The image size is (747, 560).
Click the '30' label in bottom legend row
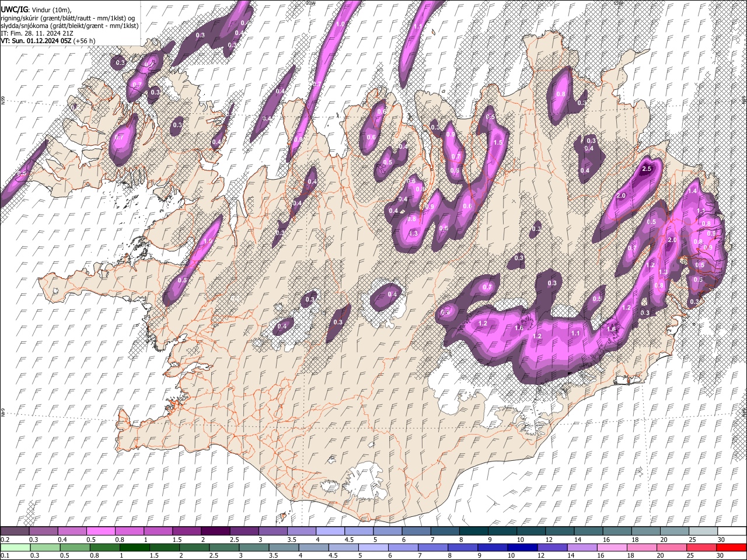click(x=721, y=555)
